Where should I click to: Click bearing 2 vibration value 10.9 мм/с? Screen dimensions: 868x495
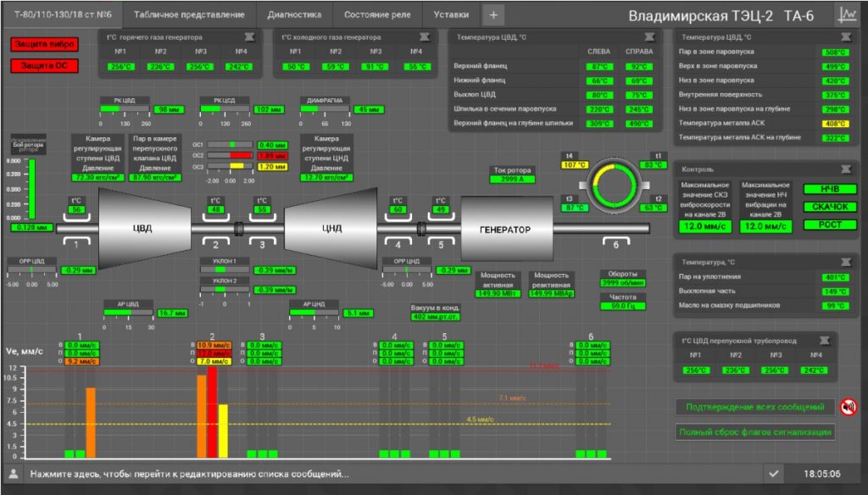pyautogui.click(x=214, y=346)
